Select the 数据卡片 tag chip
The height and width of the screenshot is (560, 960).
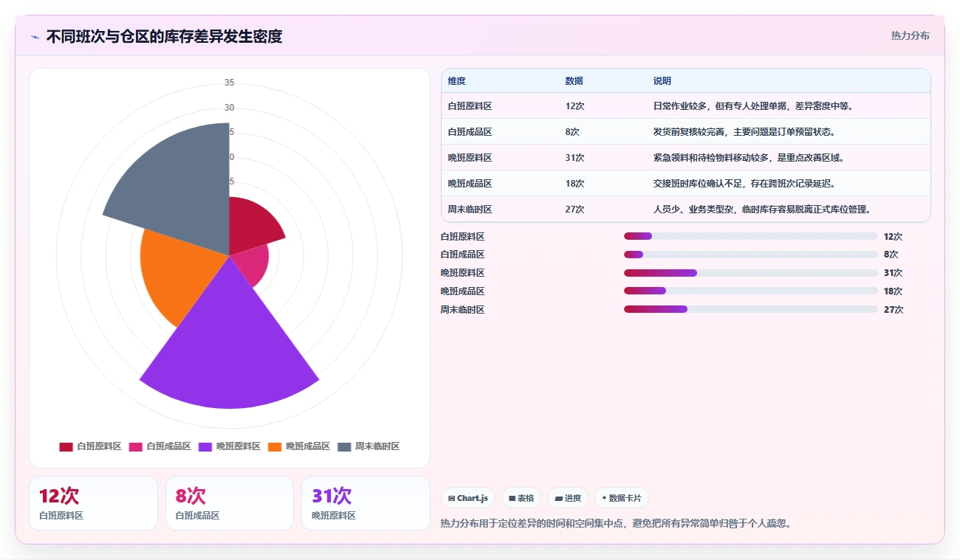coord(622,498)
